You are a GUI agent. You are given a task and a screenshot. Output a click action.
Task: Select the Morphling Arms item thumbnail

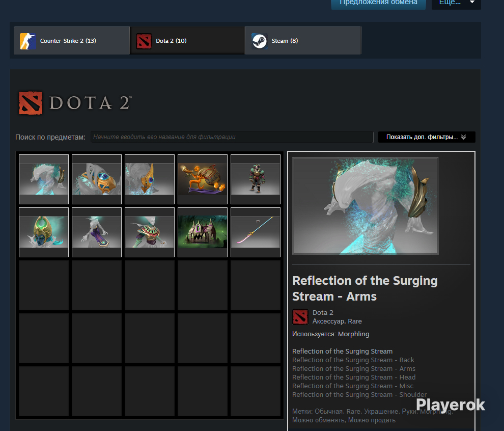(44, 179)
